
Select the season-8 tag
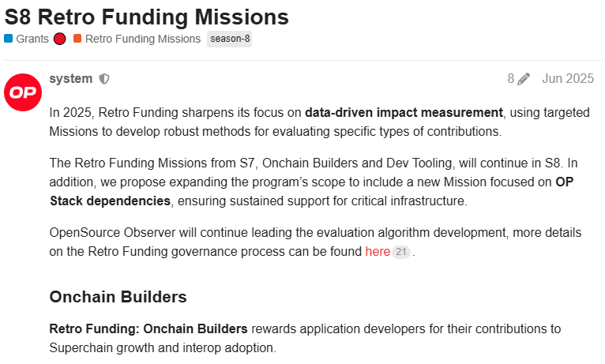click(230, 39)
